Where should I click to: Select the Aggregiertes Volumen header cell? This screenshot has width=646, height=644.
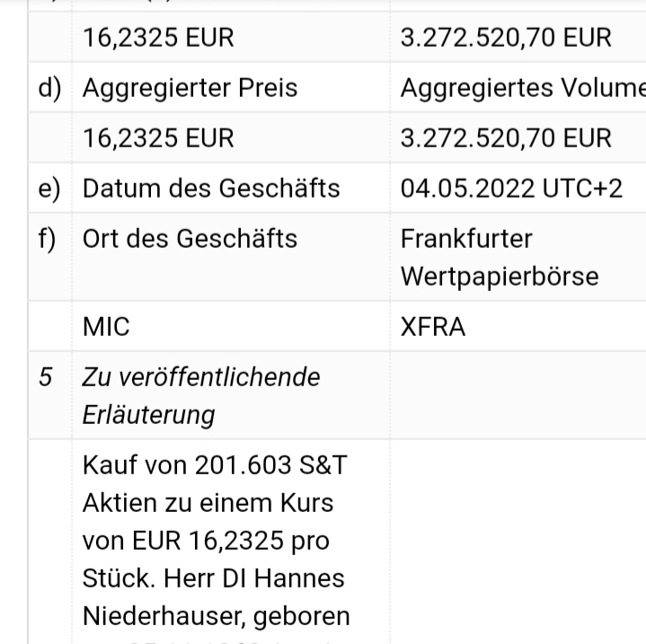pyautogui.click(x=522, y=88)
